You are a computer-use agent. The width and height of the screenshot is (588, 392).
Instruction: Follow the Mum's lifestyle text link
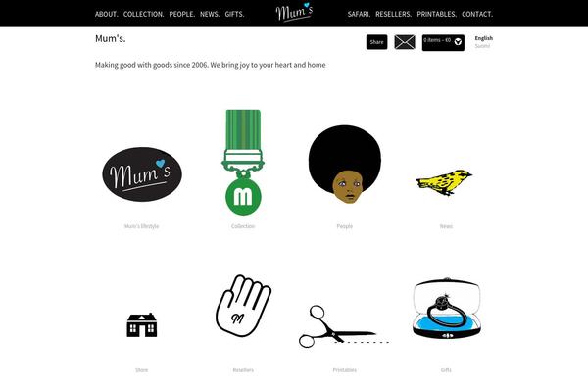pyautogui.click(x=142, y=226)
